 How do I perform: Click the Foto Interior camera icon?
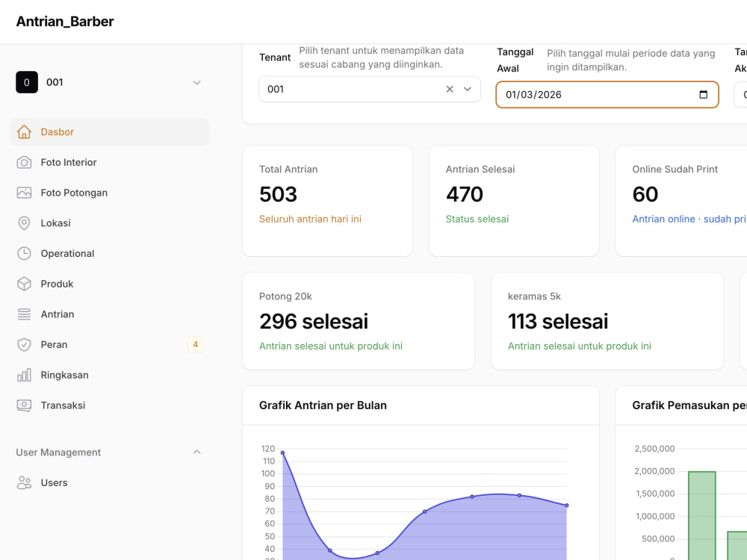[24, 162]
